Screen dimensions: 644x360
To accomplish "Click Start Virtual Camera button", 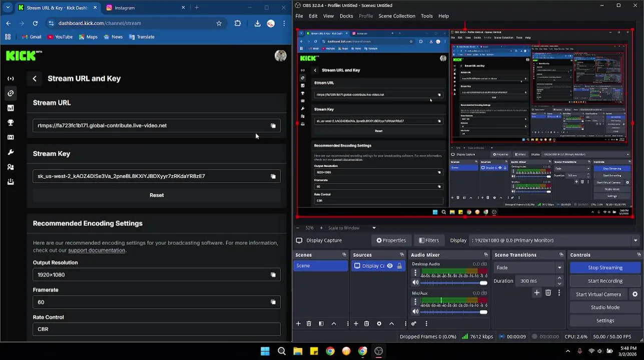I will tap(598, 294).
